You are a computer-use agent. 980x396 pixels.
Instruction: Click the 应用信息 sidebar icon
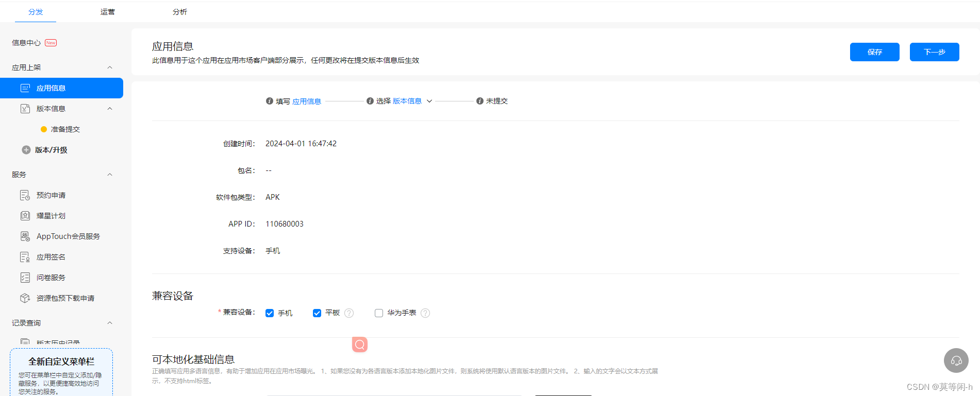(x=25, y=88)
